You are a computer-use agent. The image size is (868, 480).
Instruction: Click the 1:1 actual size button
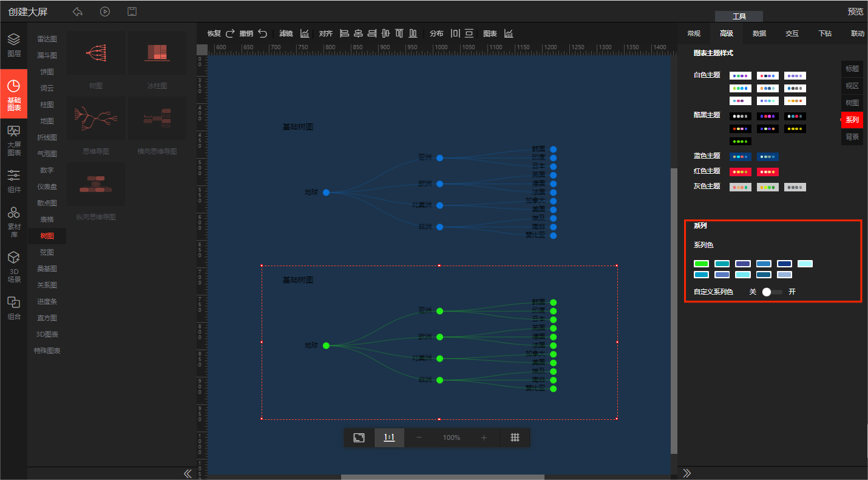389,437
